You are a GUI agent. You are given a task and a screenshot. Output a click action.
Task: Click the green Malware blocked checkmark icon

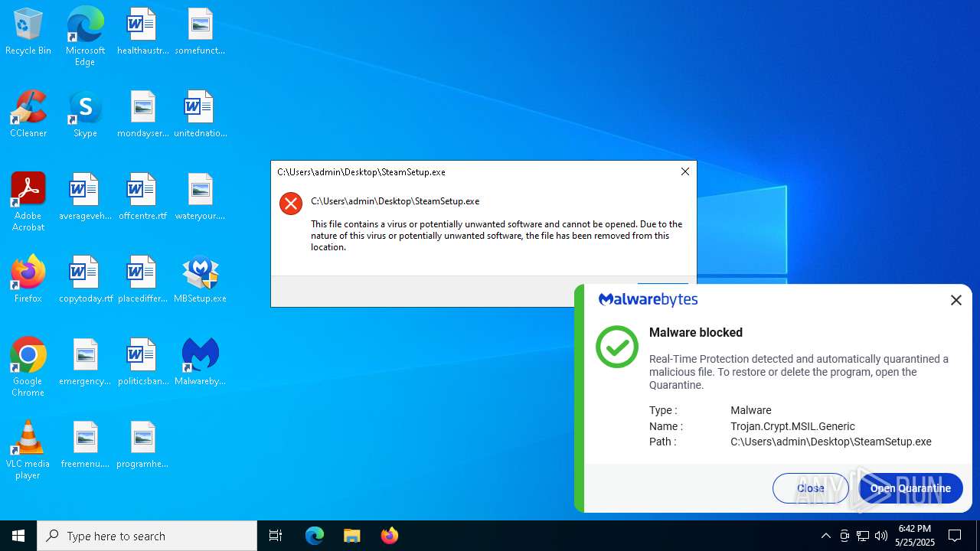[x=617, y=347]
